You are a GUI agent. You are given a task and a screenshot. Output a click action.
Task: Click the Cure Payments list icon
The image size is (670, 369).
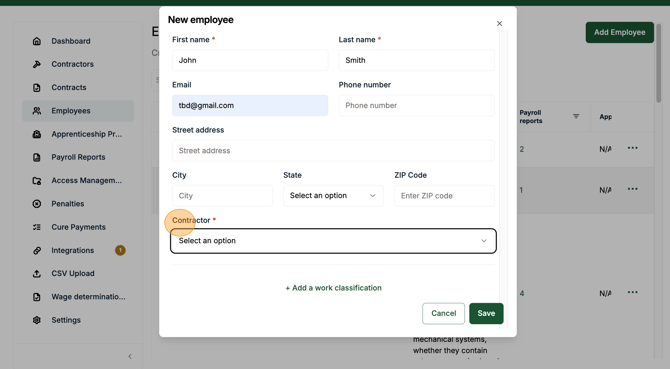tap(37, 227)
